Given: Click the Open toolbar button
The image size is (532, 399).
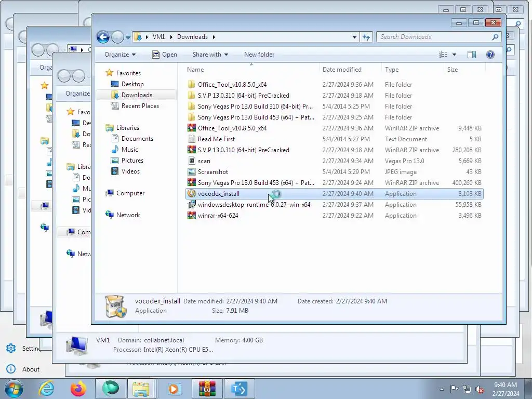Looking at the screenshot, I should pyautogui.click(x=165, y=55).
